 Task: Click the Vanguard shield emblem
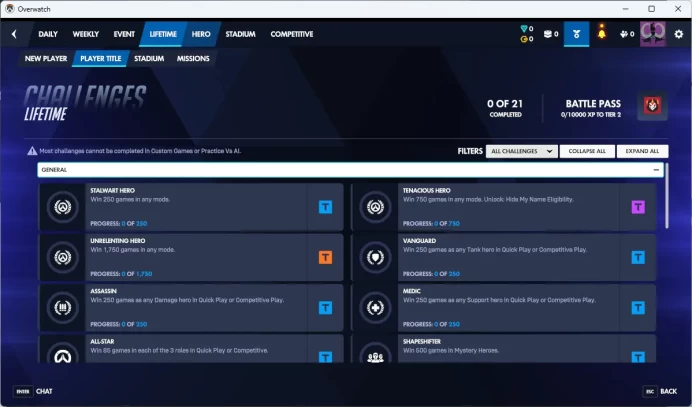tap(375, 257)
